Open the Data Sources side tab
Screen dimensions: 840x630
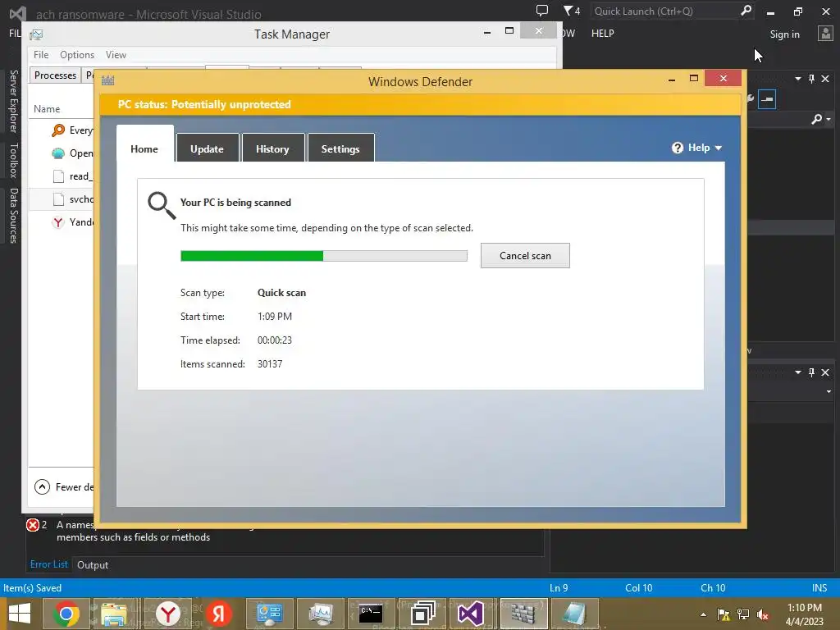click(13, 216)
